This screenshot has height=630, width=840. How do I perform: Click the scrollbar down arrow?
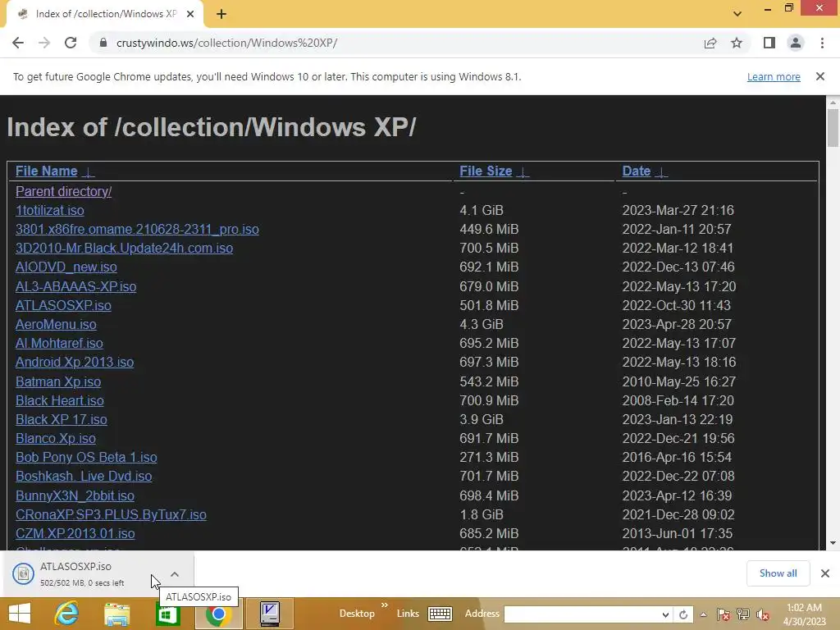coord(833,543)
